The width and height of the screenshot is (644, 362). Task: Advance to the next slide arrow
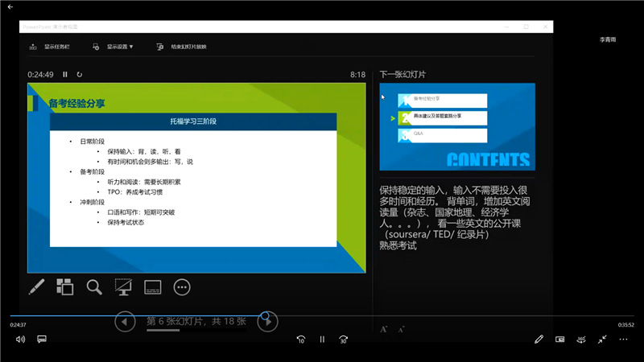click(x=267, y=322)
